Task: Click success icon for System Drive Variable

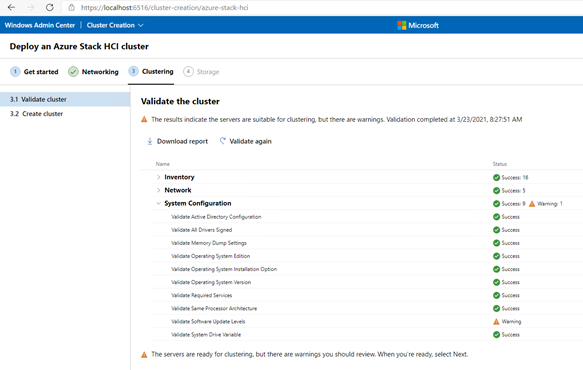Action: (496, 335)
